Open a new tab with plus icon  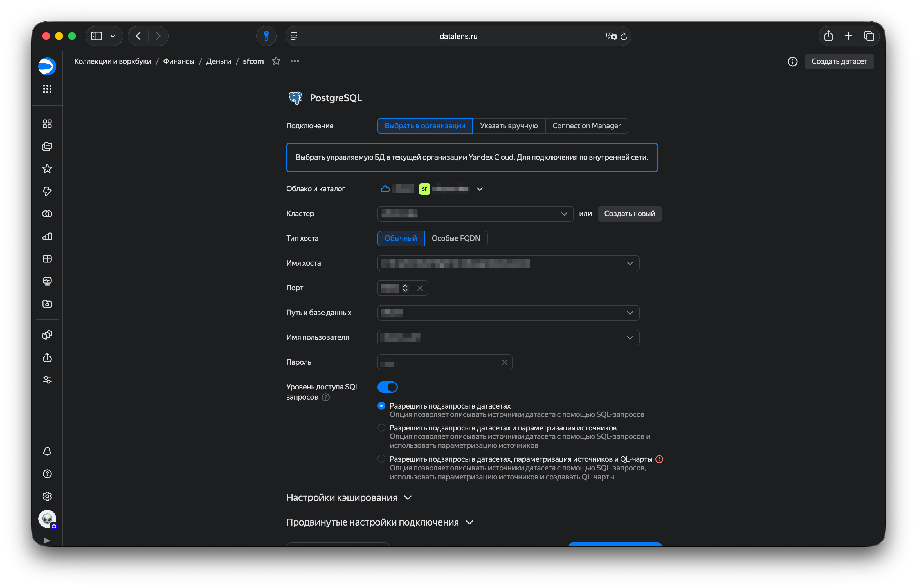tap(848, 36)
